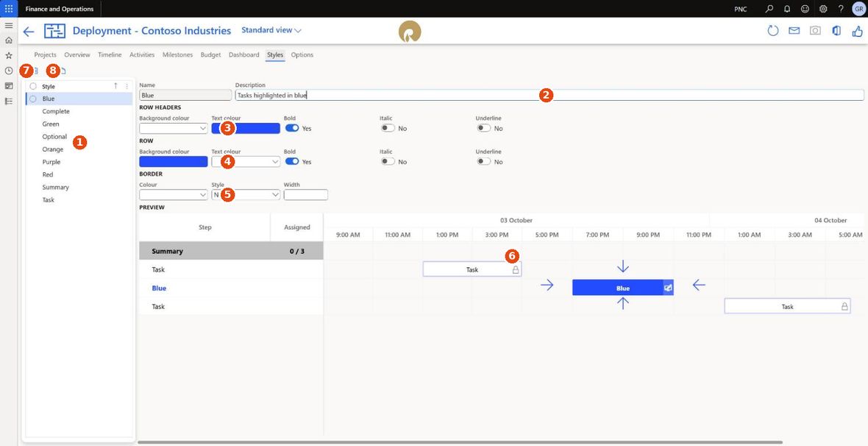The image size is (868, 446).
Task: Click the refresh circular arrow icon
Action: (773, 31)
